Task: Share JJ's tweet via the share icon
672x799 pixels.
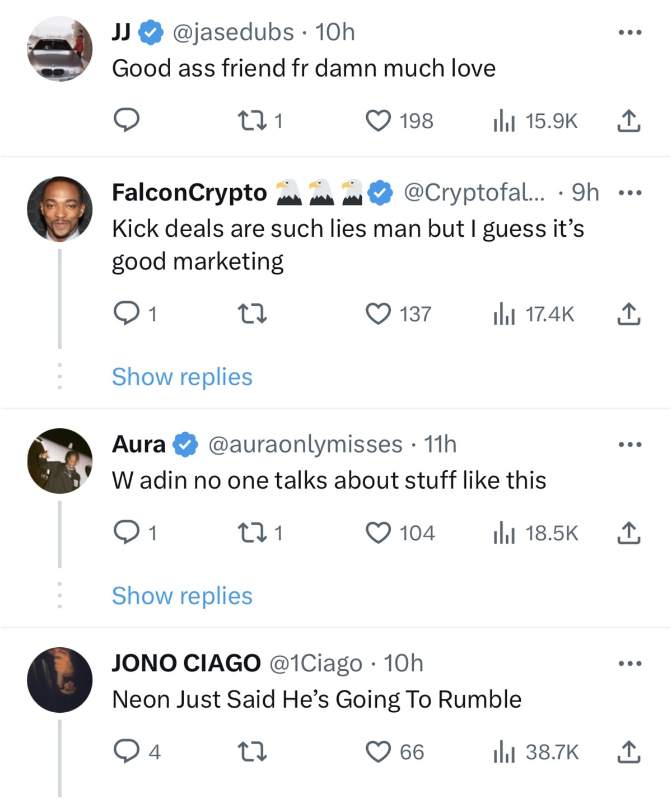Action: [629, 119]
